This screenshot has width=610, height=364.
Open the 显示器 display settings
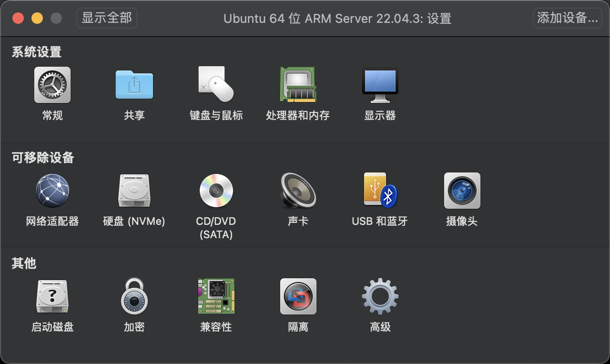click(380, 85)
